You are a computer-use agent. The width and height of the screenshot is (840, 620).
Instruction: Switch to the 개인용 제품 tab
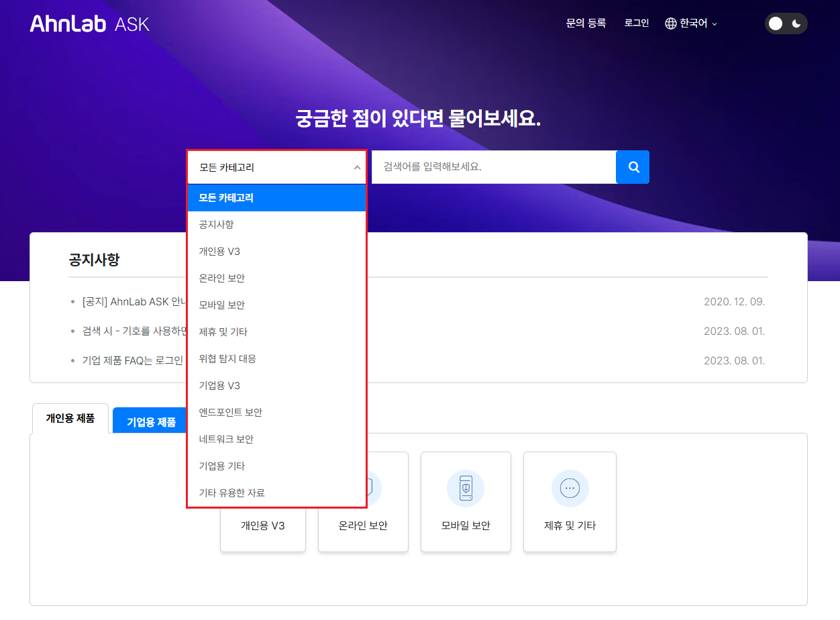pyautogui.click(x=70, y=419)
